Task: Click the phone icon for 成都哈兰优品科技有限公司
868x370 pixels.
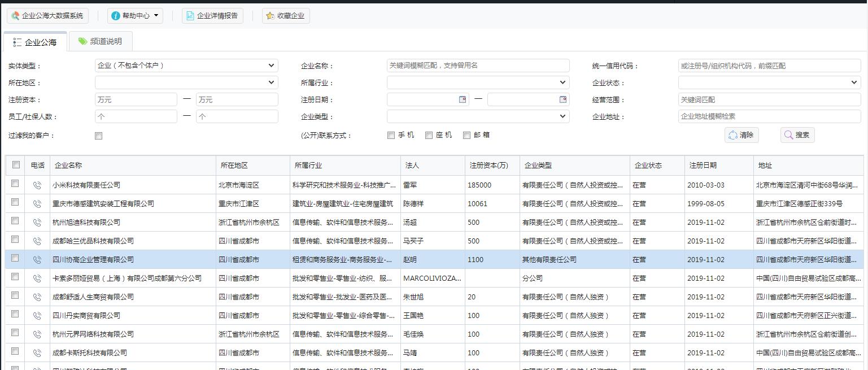Action: 37,241
